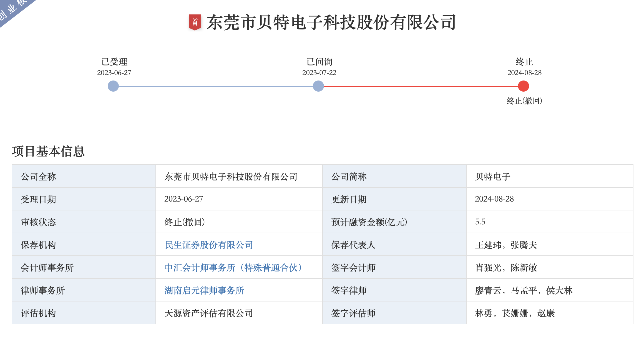Open 湖南启元律师事务所 law firm link

coord(204,290)
